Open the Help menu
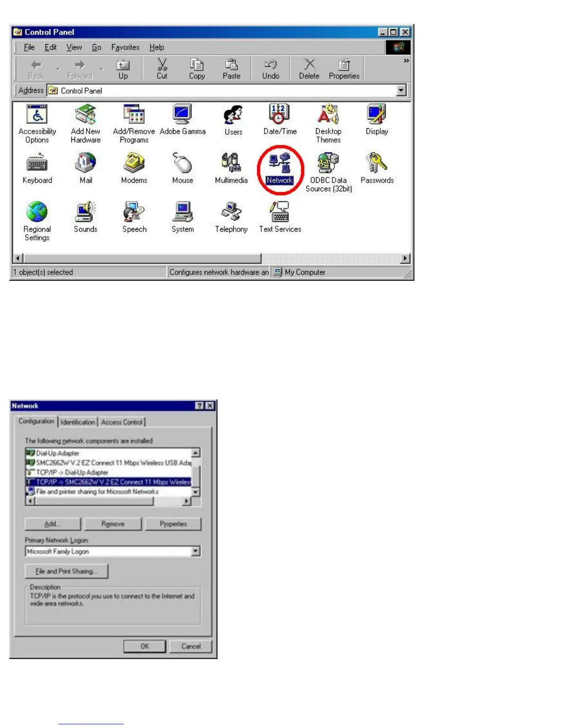The width and height of the screenshot is (563, 728). pyautogui.click(x=156, y=47)
